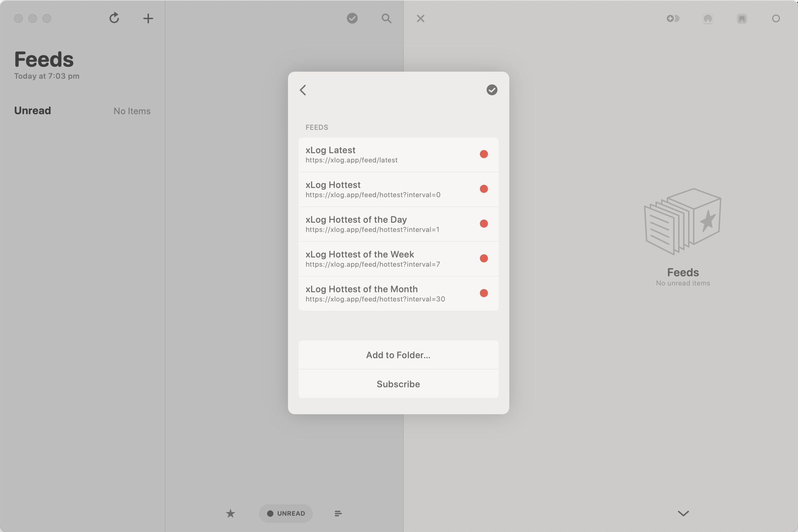This screenshot has width=798, height=532.
Task: Select xLog Hottest of the Week row
Action: click(398, 259)
